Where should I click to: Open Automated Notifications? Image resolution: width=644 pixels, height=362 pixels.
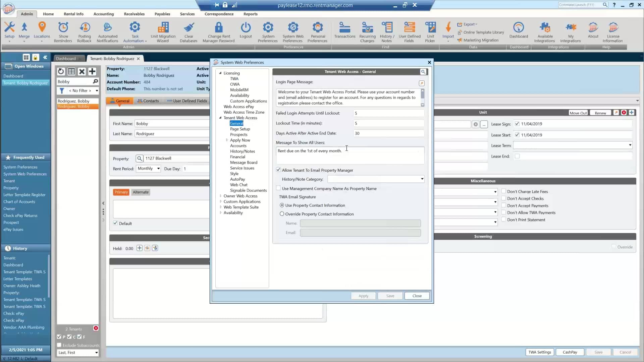107,31
